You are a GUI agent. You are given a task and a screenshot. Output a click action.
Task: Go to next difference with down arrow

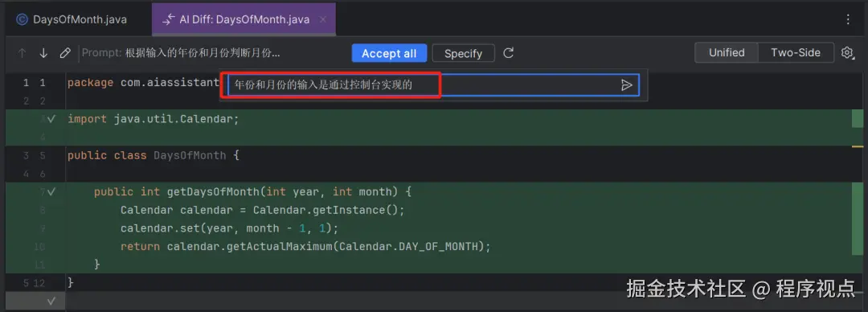[x=43, y=53]
